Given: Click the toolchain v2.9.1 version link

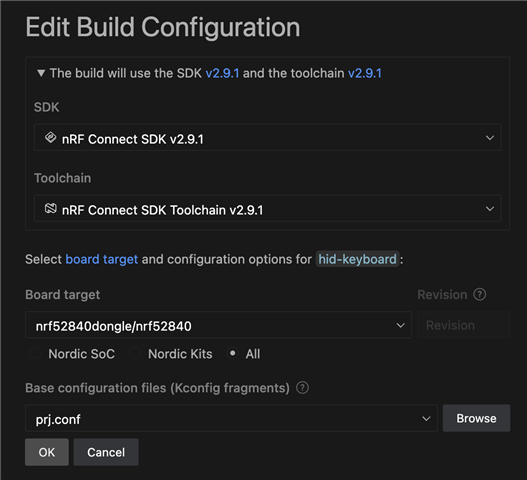Looking at the screenshot, I should tap(365, 73).
